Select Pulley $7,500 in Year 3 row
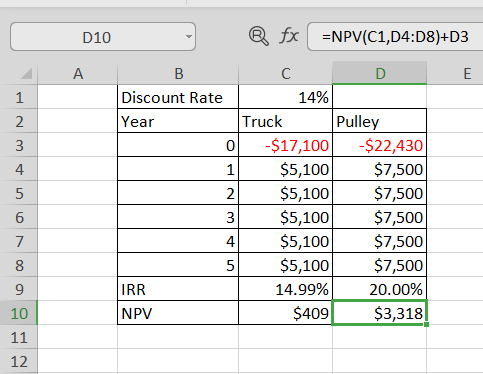The image size is (483, 374). coord(380,217)
